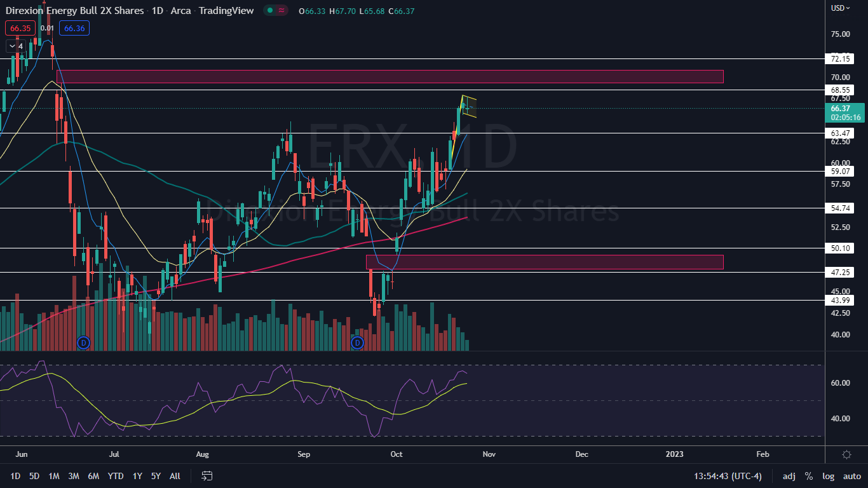Click the RSI scale value 60.00
This screenshot has width=868, height=488.
click(841, 383)
